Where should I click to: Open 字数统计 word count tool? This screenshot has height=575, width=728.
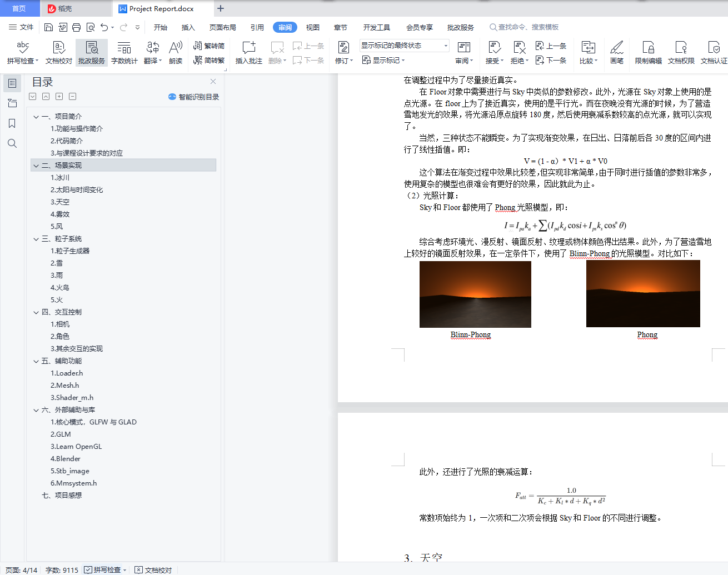pos(124,53)
